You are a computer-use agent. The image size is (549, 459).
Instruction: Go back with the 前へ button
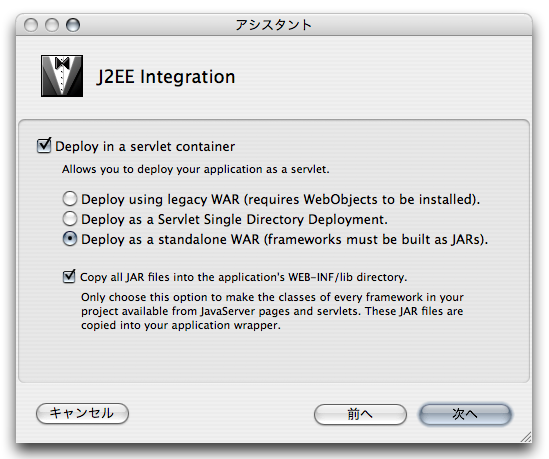pos(360,415)
